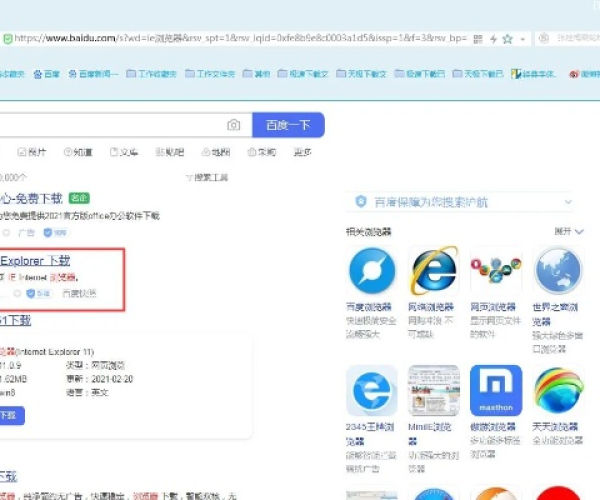600x500 pixels.
Task: Click the 世界之窗浏览器 globe icon
Action: click(558, 271)
